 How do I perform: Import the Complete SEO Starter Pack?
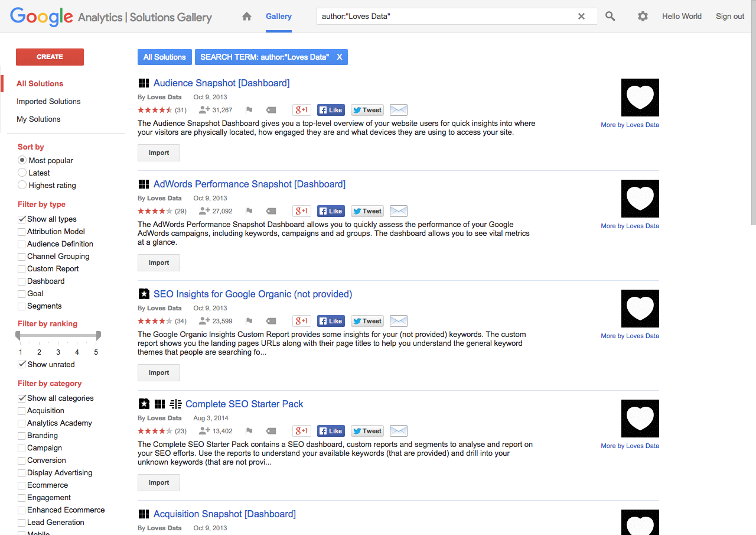159,482
